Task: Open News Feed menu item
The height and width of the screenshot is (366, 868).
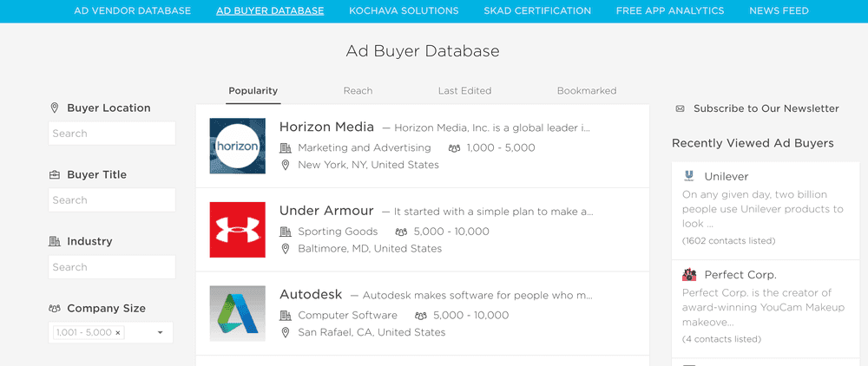Action: tap(779, 10)
